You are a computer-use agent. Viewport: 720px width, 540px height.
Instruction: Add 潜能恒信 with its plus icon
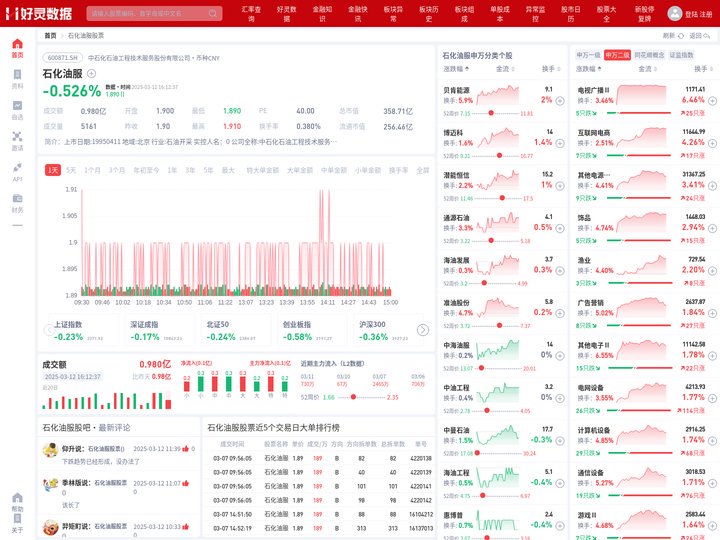pos(560,186)
